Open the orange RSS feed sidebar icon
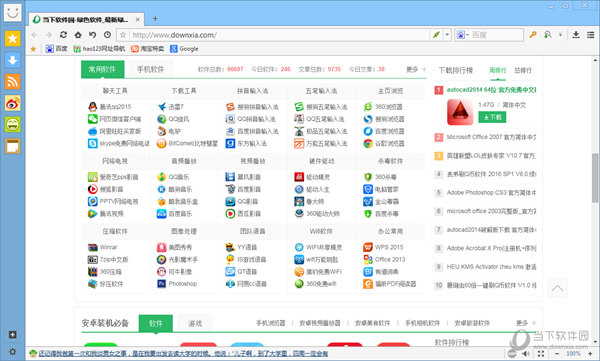The height and width of the screenshot is (361, 600). point(13,82)
